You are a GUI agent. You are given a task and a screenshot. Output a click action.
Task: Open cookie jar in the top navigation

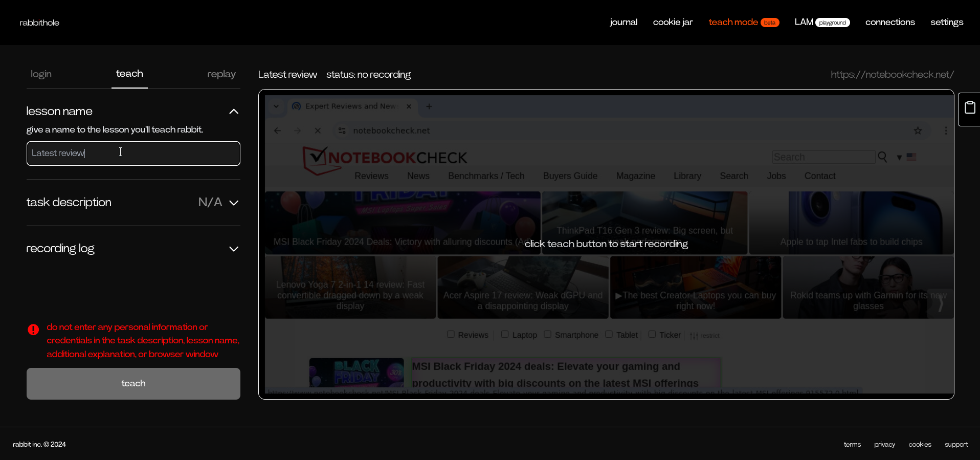[x=673, y=22]
